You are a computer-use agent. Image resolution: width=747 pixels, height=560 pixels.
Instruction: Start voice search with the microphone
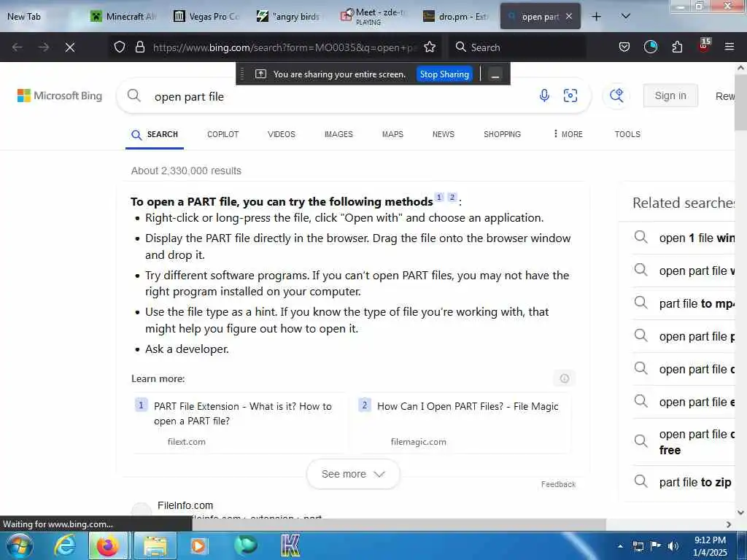pos(544,96)
